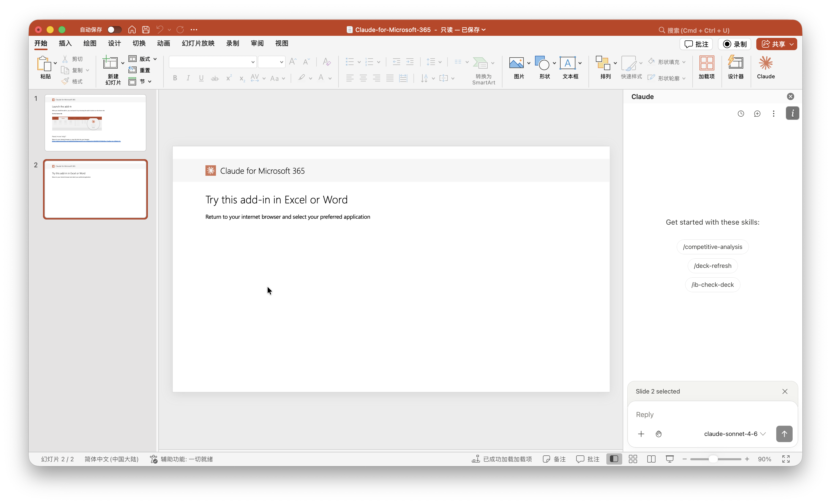Viewport: 831px width, 504px height.
Task: Insert a Picture from the ribbon
Action: 516,63
